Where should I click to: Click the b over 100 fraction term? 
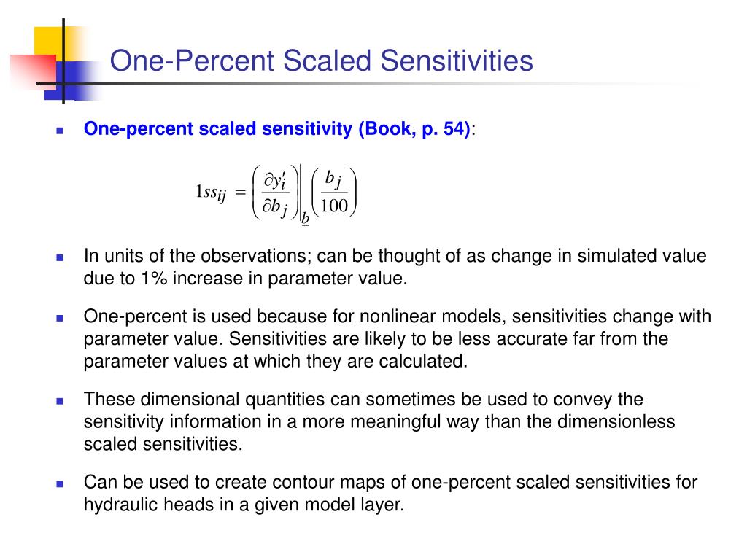[x=334, y=192]
